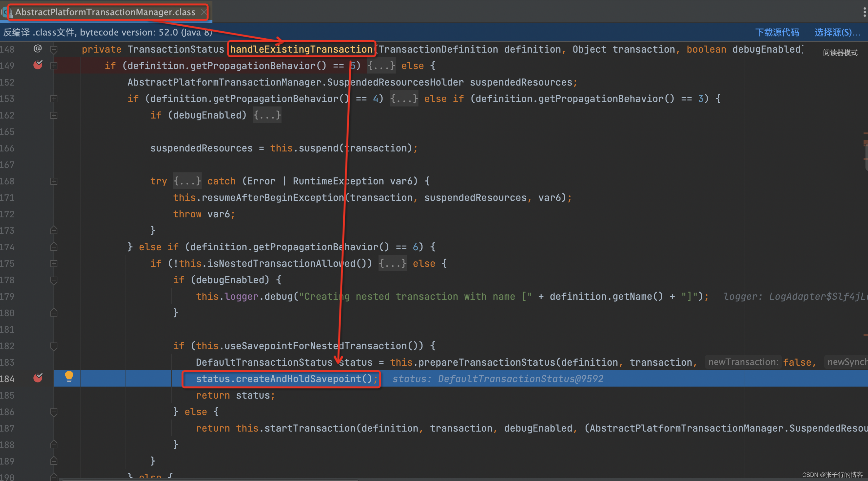
Task: Collapse the if block at line 178
Action: [x=54, y=280]
